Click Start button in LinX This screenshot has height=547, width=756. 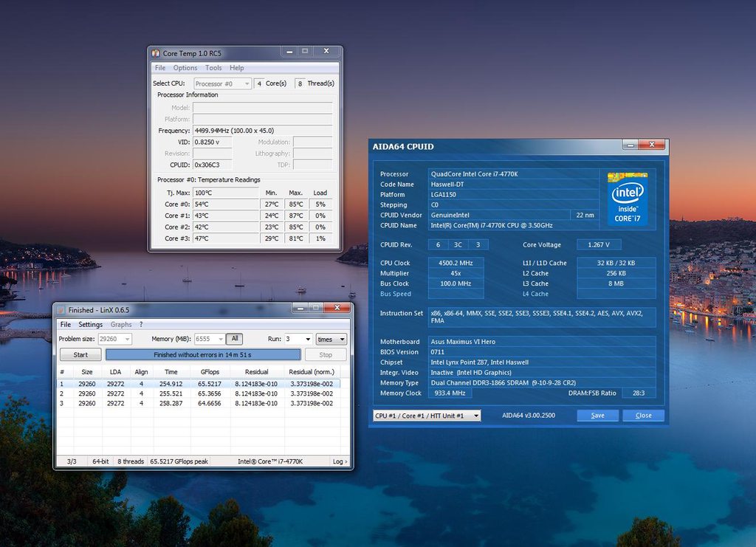[80, 355]
